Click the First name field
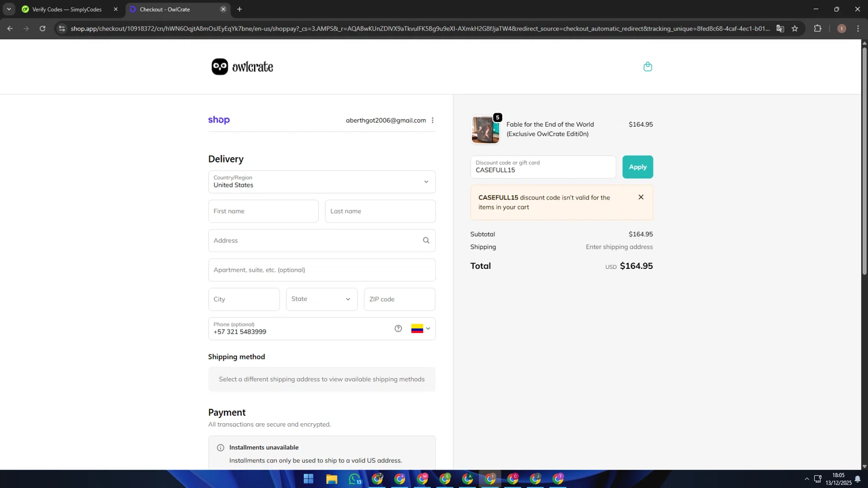The width and height of the screenshot is (868, 488). [x=263, y=211]
